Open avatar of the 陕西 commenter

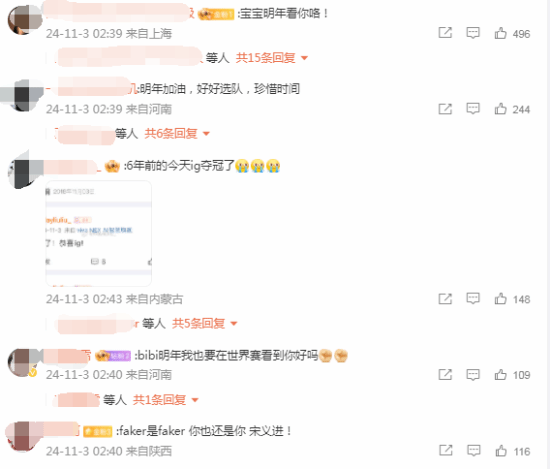tap(24, 436)
